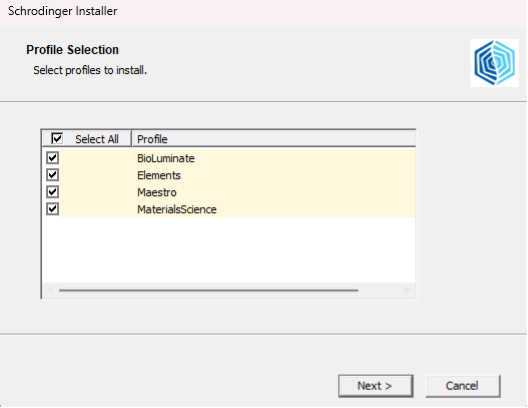Click the Next > button
This screenshot has width=528, height=408.
coord(375,386)
